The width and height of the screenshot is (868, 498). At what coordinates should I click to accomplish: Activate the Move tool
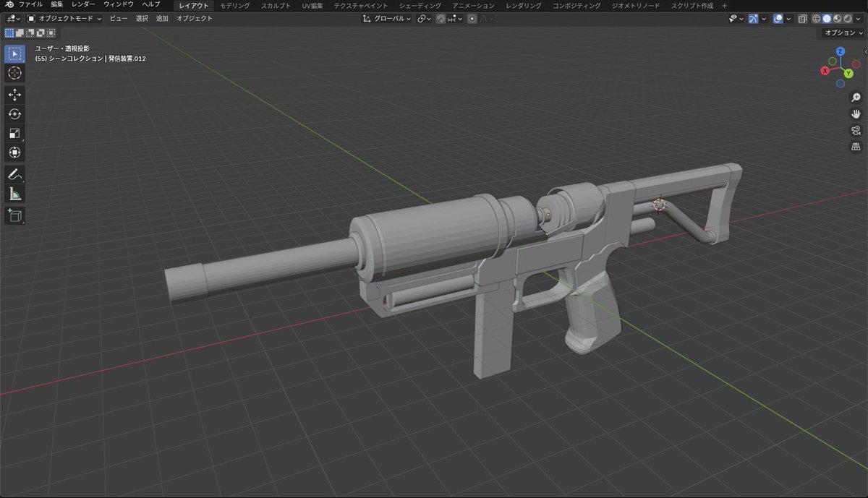15,95
